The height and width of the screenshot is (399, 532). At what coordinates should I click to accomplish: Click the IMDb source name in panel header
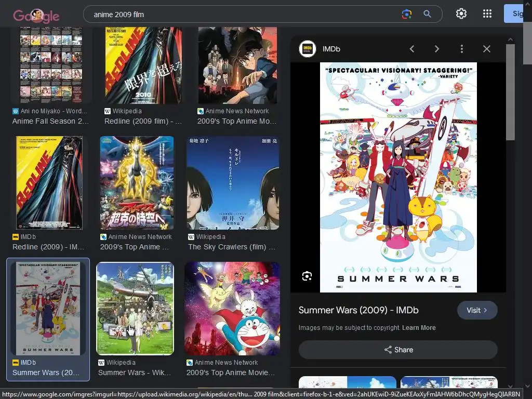click(331, 49)
